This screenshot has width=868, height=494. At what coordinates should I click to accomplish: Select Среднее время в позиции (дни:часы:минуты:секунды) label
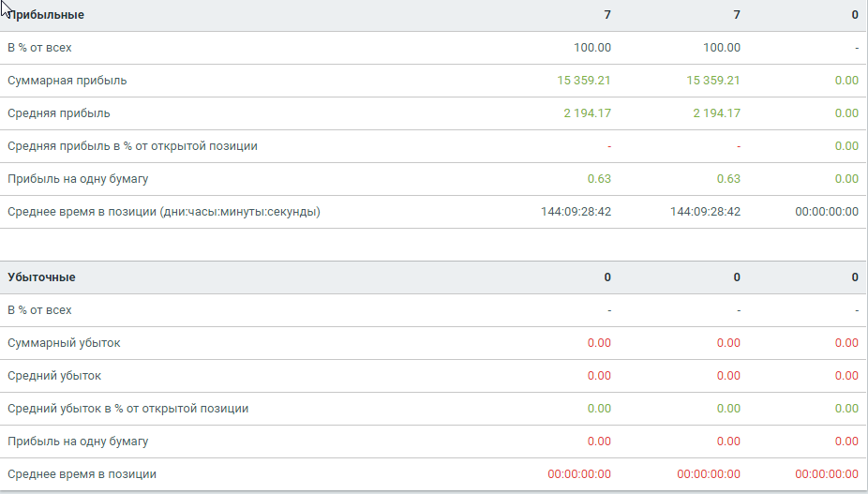(x=164, y=212)
